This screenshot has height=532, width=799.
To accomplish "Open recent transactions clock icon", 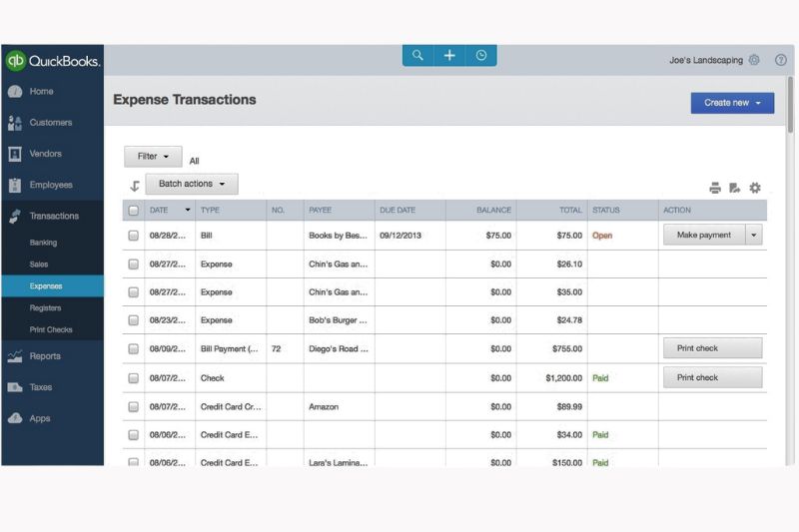I will [x=481, y=56].
